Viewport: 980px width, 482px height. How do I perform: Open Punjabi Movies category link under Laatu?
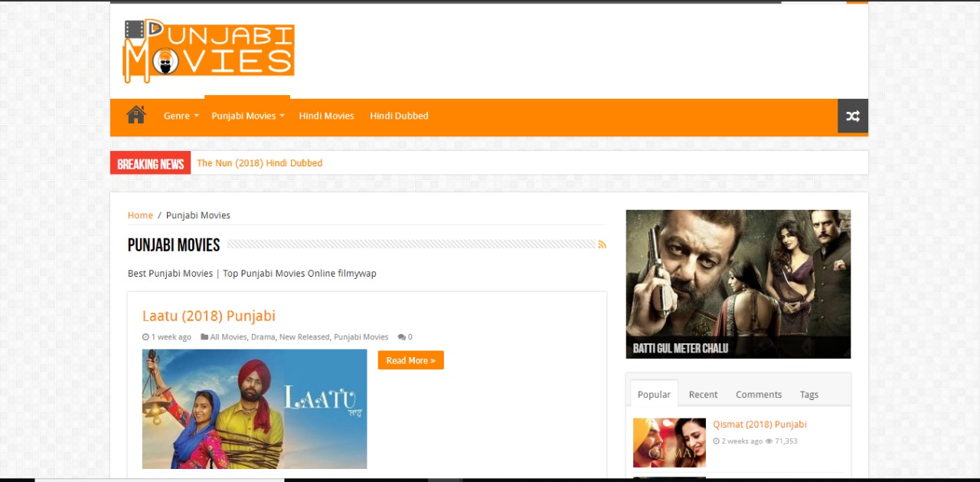click(361, 337)
